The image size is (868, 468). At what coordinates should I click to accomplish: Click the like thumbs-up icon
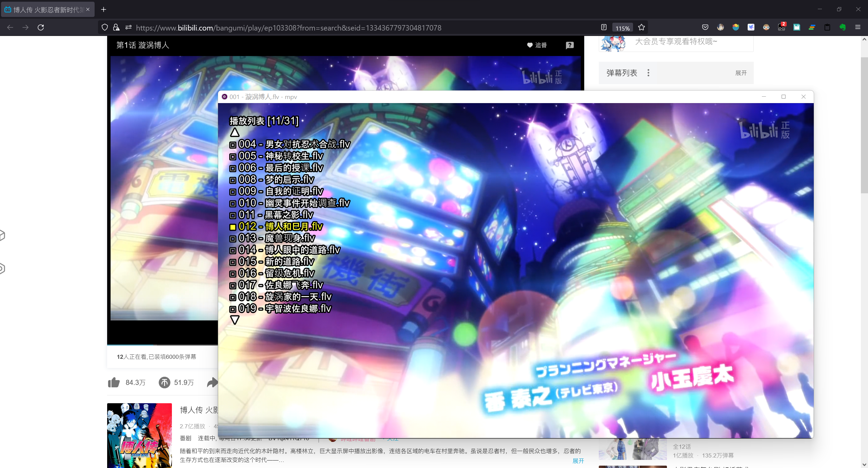pyautogui.click(x=114, y=383)
